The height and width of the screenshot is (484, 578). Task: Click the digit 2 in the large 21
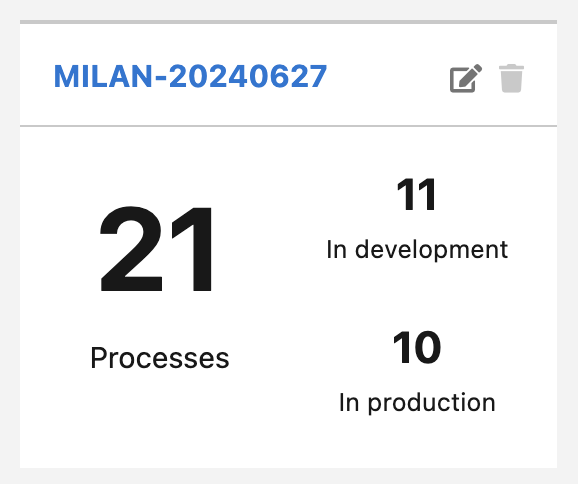coord(131,249)
